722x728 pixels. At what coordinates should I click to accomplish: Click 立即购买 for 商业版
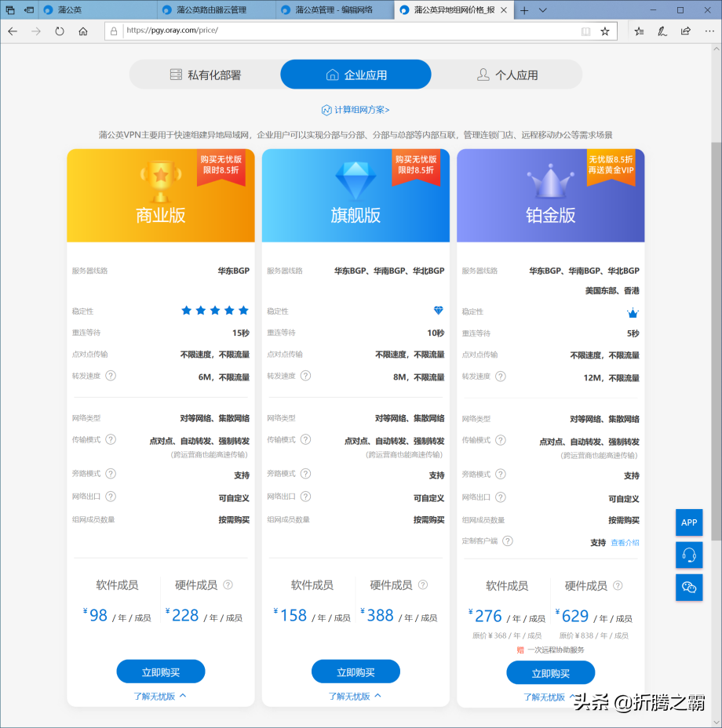tap(161, 672)
